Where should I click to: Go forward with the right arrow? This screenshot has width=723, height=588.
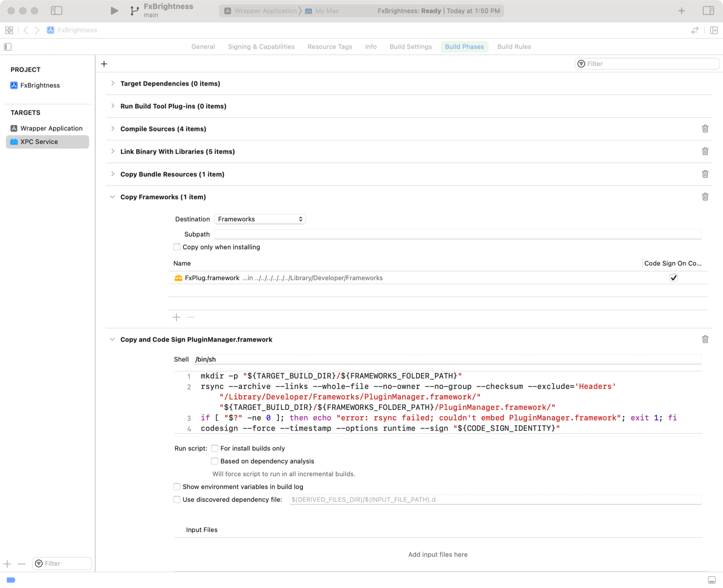37,30
